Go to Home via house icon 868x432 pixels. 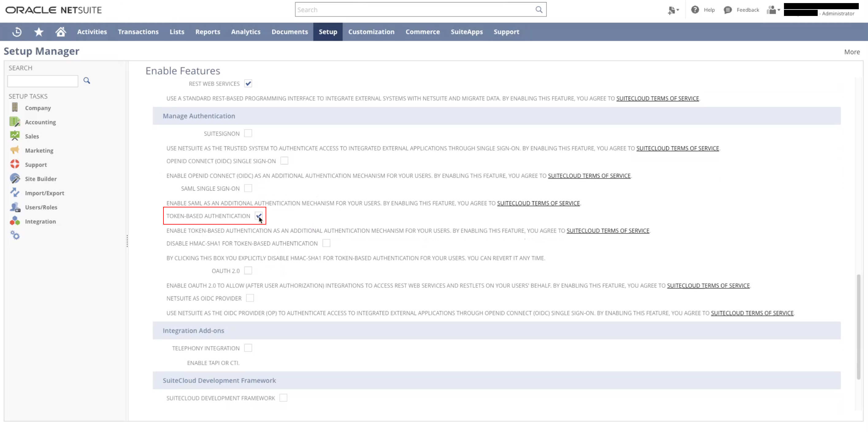(x=61, y=32)
